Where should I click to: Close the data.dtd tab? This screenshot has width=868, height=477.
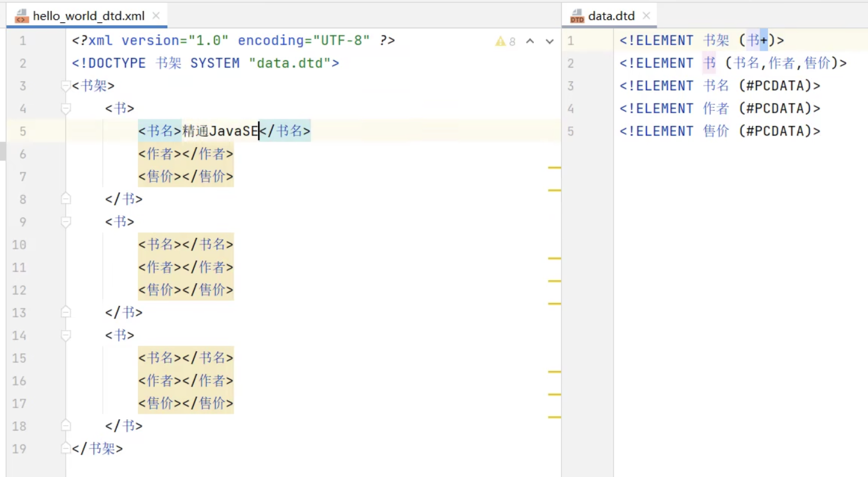pos(646,16)
